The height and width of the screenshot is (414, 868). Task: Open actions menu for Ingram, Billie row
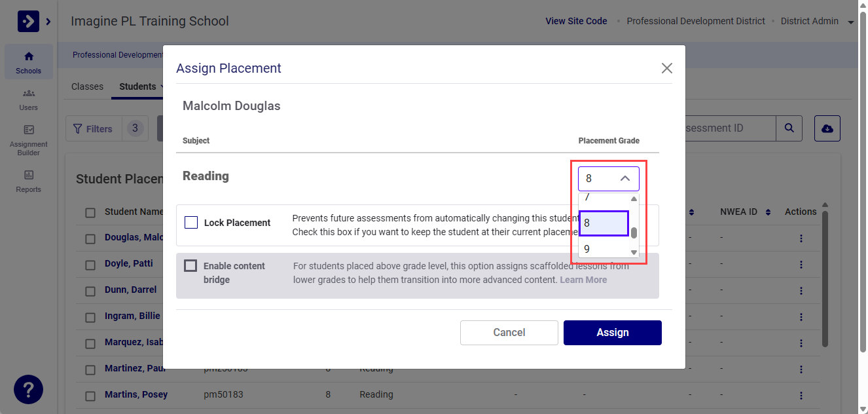801,317
